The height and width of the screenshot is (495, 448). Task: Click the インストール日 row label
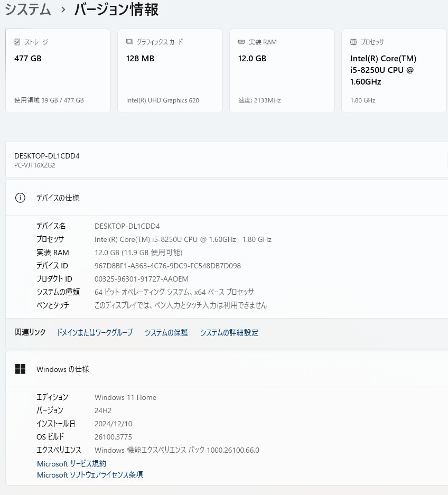pyautogui.click(x=56, y=424)
